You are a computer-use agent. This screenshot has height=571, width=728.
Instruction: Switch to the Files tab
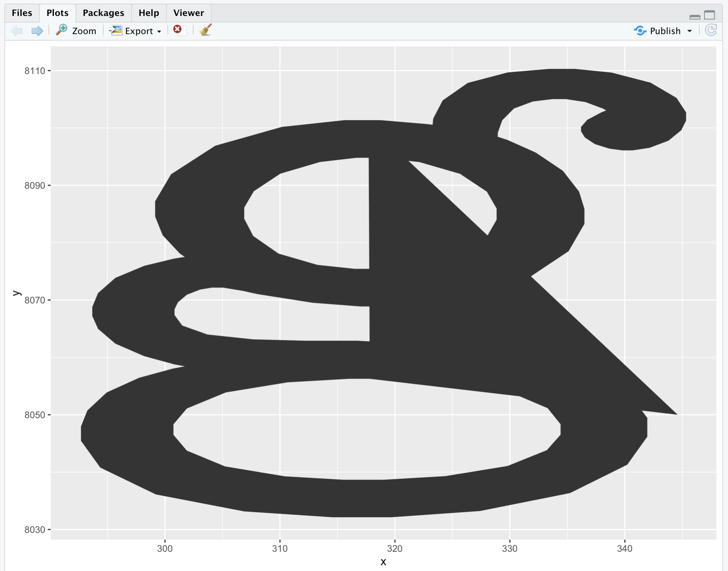tap(22, 13)
